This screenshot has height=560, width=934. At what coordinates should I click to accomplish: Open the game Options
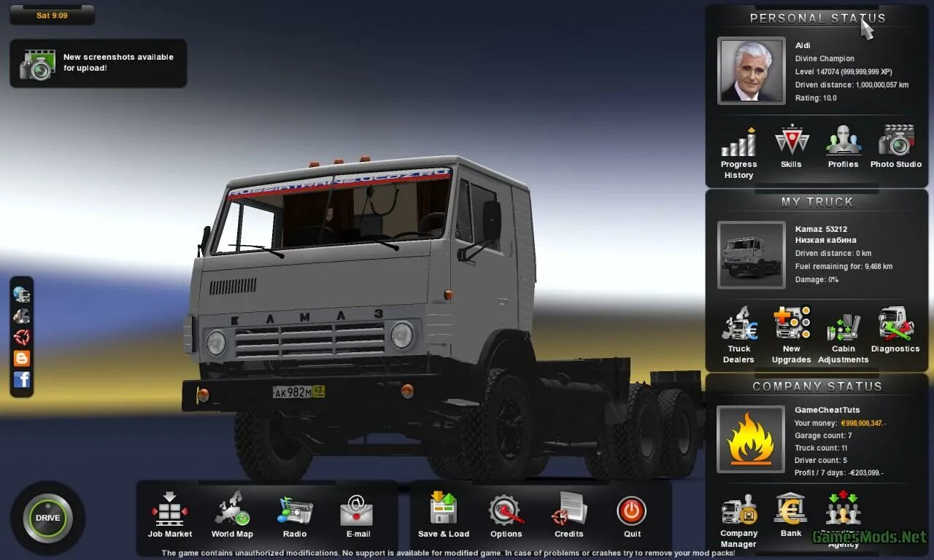(x=506, y=515)
